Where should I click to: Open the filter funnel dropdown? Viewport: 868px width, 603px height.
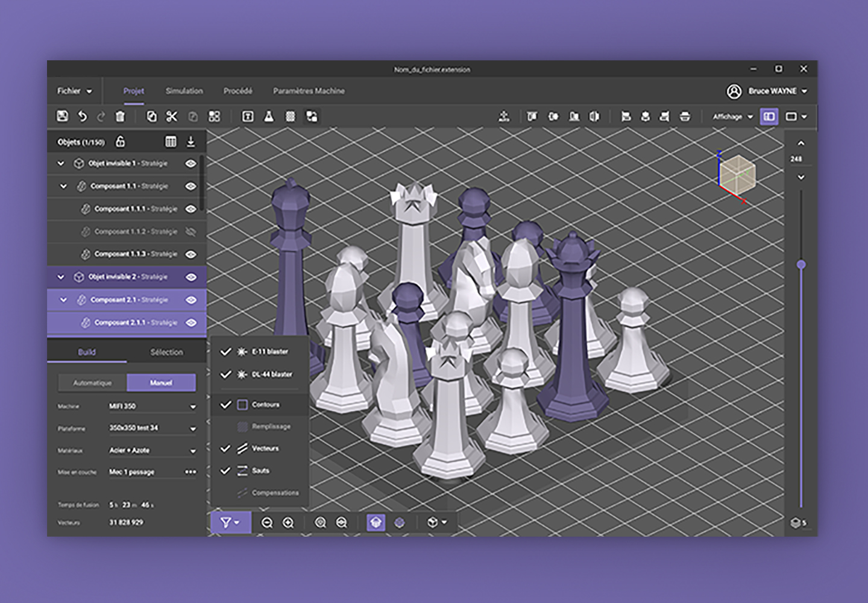230,523
